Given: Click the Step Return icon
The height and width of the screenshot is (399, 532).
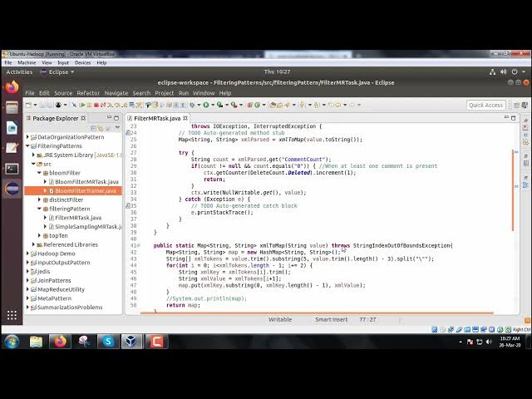Looking at the screenshot, I should pyautogui.click(x=125, y=105).
